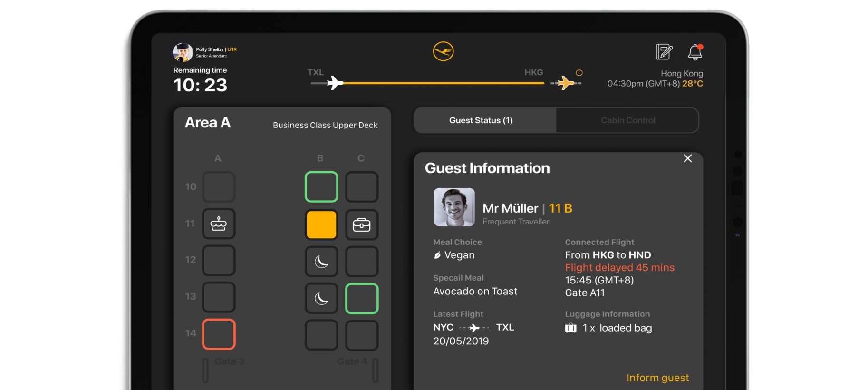Click flight info circle near HKG
The width and height of the screenshot is (868, 390).
point(579,73)
